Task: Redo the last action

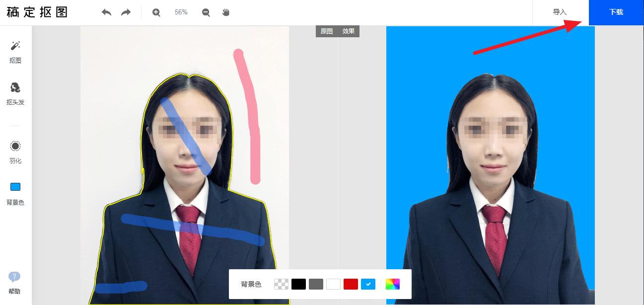Action: [126, 12]
